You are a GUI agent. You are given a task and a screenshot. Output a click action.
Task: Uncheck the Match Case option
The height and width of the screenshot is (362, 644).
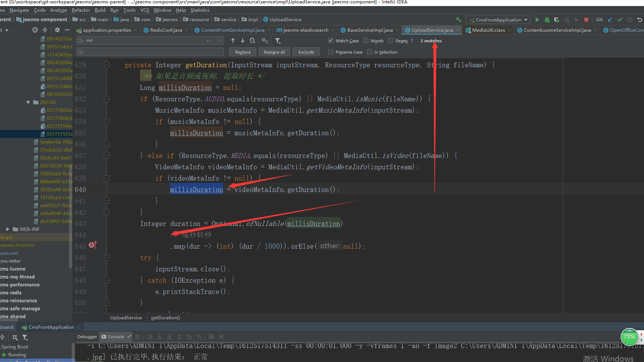pos(331,40)
